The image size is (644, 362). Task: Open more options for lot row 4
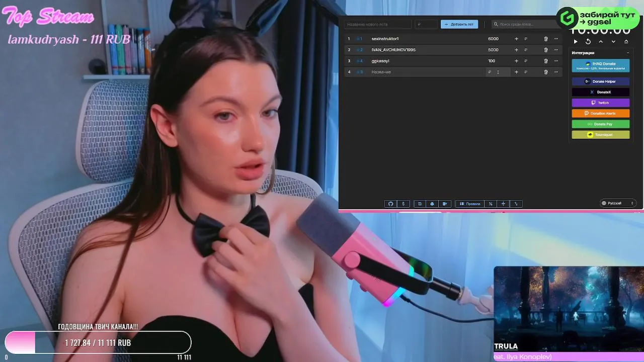(x=556, y=72)
